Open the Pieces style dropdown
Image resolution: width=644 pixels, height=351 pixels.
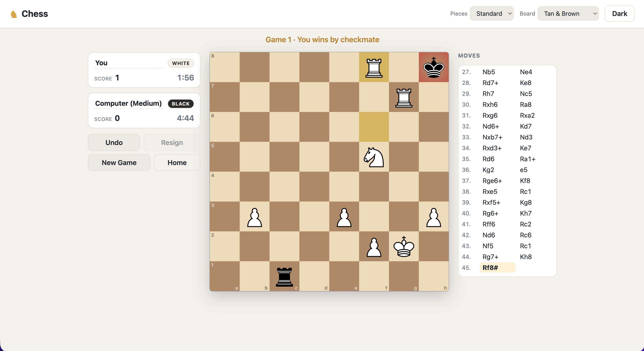pos(492,13)
